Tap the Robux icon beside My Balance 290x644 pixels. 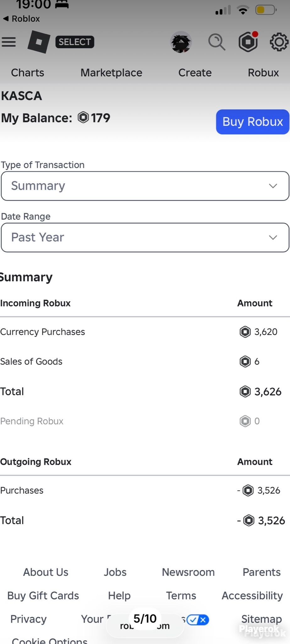83,118
